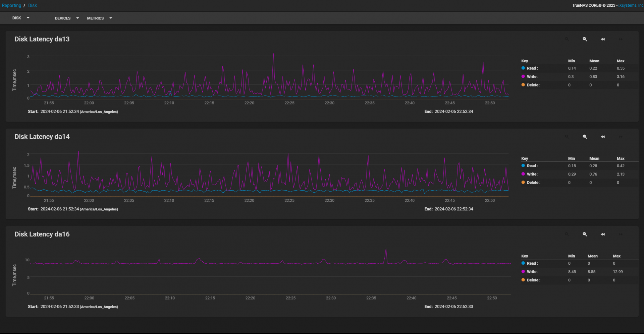This screenshot has width=644, height=334.
Task: Click the da13 Write max value 3.16
Action: [x=621, y=77]
